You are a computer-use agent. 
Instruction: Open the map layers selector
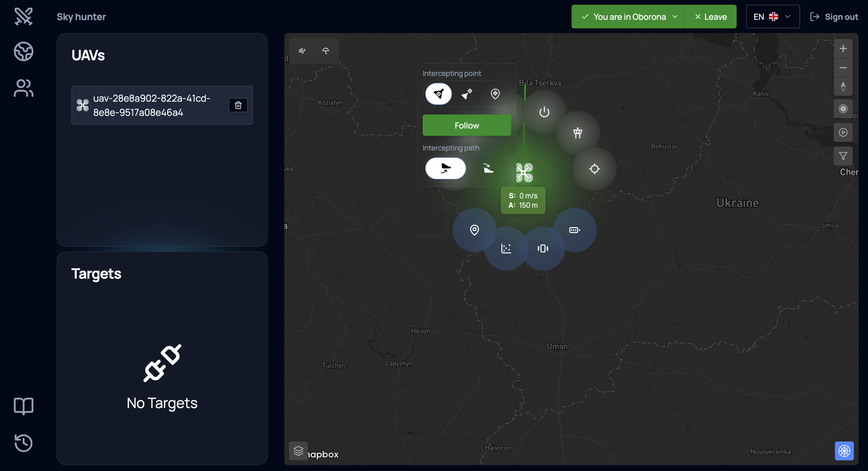click(298, 451)
